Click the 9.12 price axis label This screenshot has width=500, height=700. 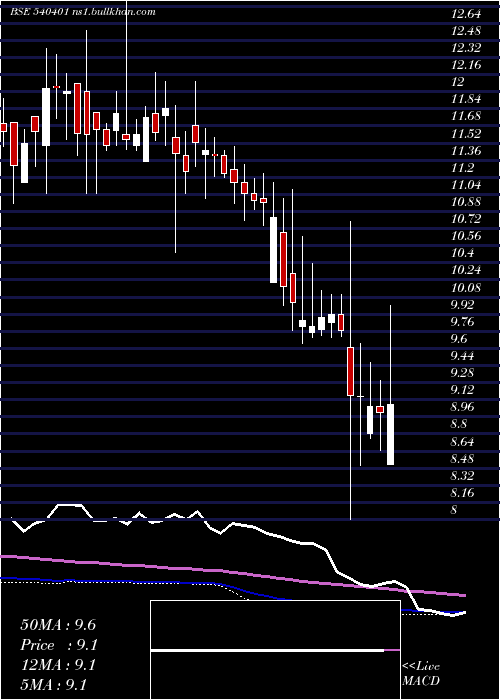click(463, 390)
